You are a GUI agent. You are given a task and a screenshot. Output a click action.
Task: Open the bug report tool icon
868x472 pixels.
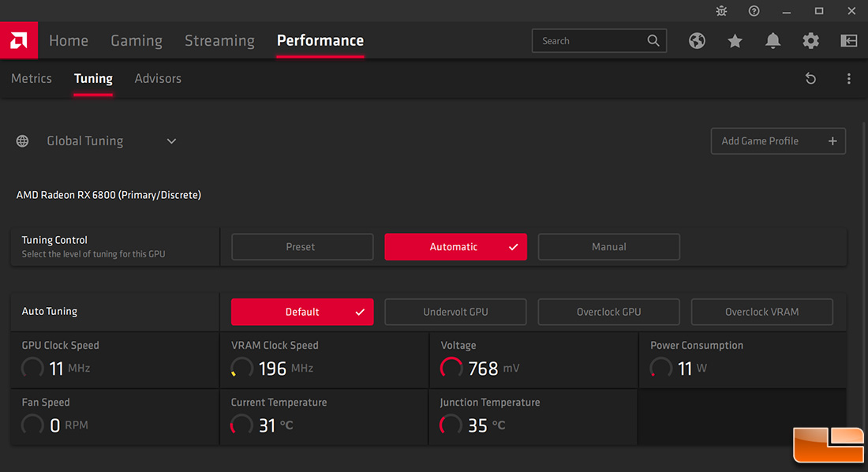click(721, 11)
